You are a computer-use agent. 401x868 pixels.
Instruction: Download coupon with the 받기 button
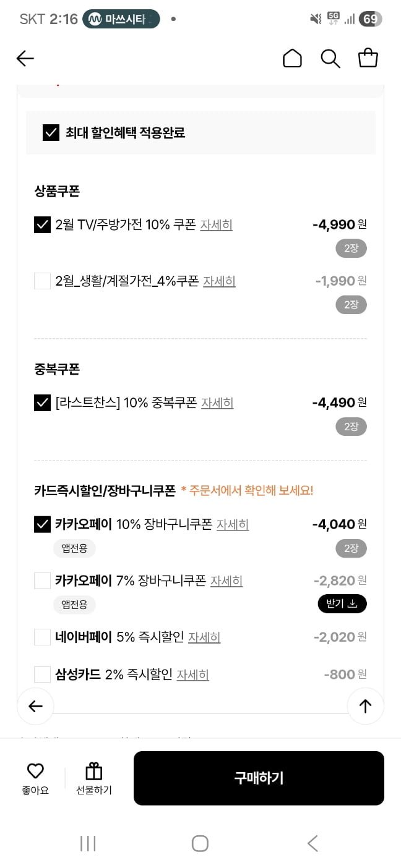342,603
